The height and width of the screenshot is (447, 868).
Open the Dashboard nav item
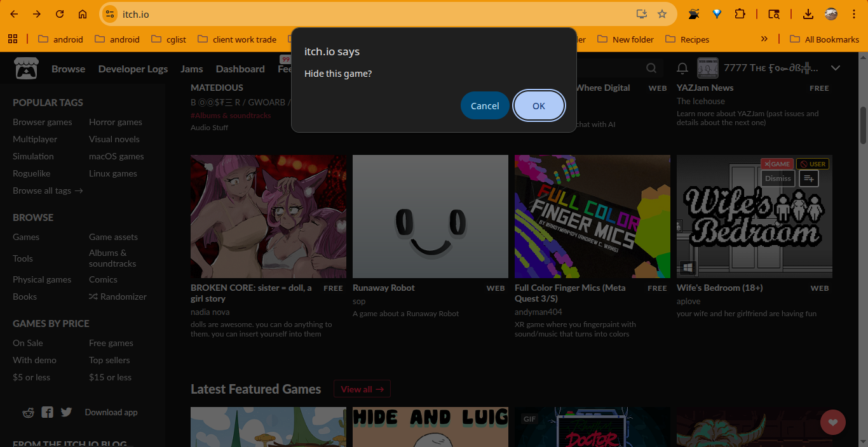(x=240, y=69)
